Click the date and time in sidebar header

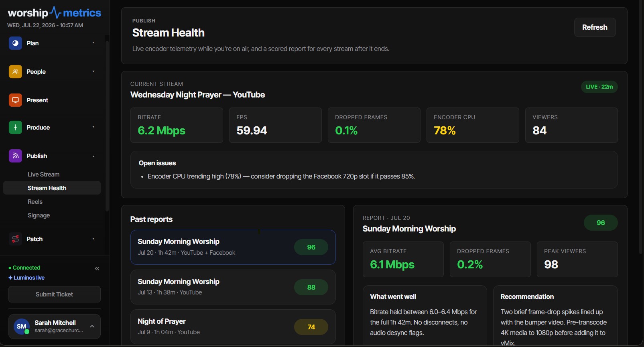pos(45,25)
